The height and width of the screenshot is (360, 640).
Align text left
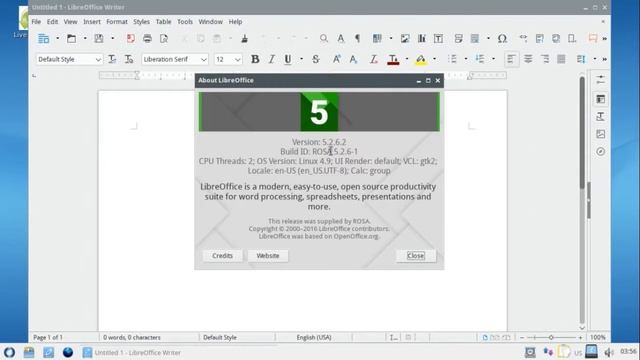point(511,59)
